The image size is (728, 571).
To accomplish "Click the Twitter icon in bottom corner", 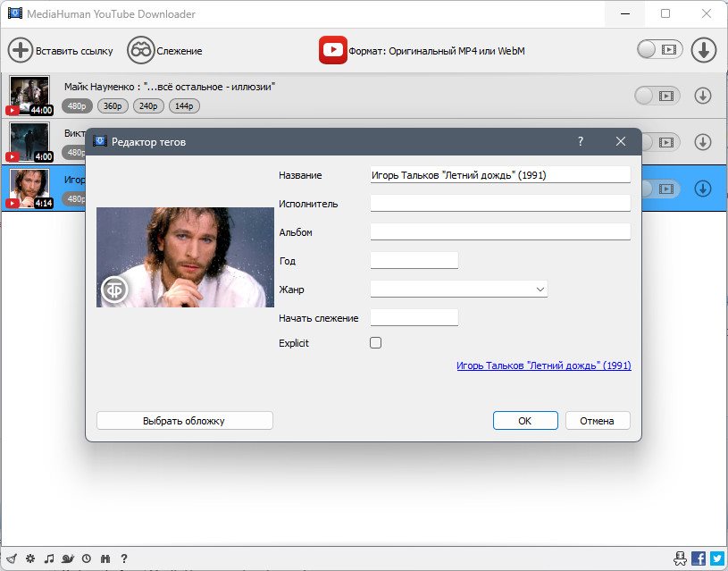I will point(717,558).
